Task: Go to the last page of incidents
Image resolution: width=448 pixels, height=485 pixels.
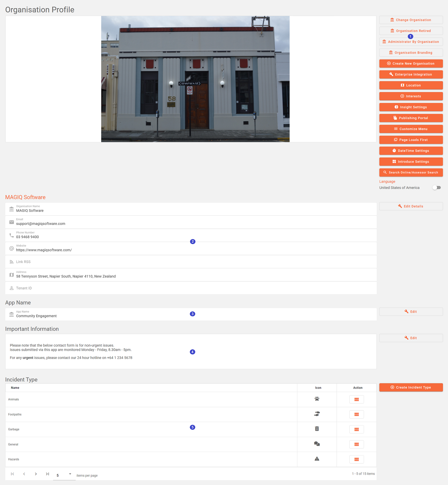Action: pyautogui.click(x=47, y=474)
